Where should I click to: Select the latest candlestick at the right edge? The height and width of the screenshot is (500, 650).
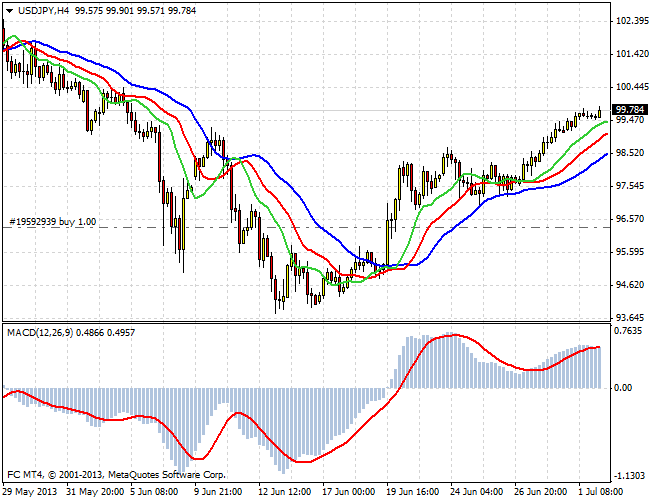599,113
